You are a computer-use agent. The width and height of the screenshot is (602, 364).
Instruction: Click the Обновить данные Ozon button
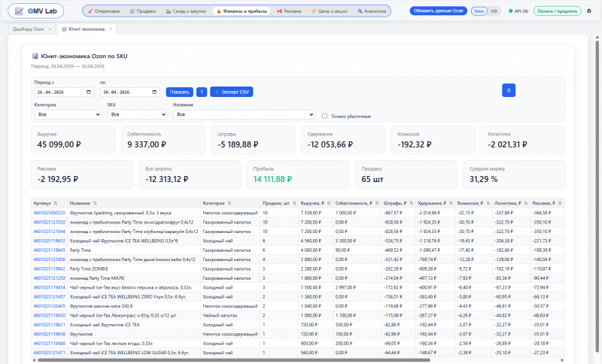tap(438, 11)
